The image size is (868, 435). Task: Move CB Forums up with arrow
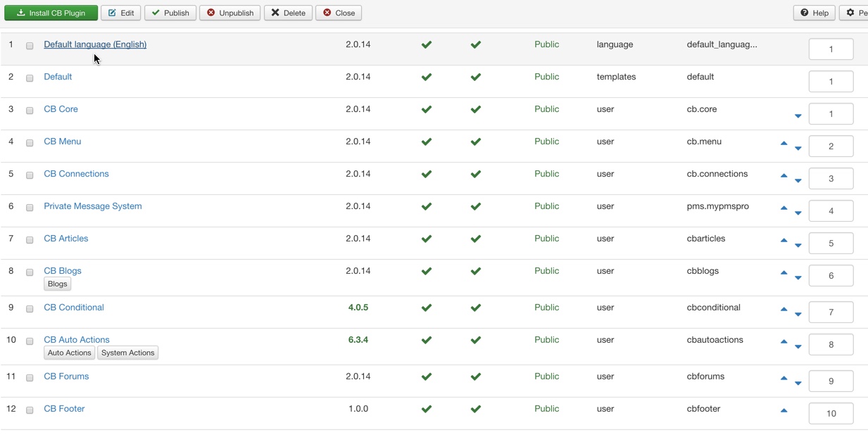click(784, 379)
